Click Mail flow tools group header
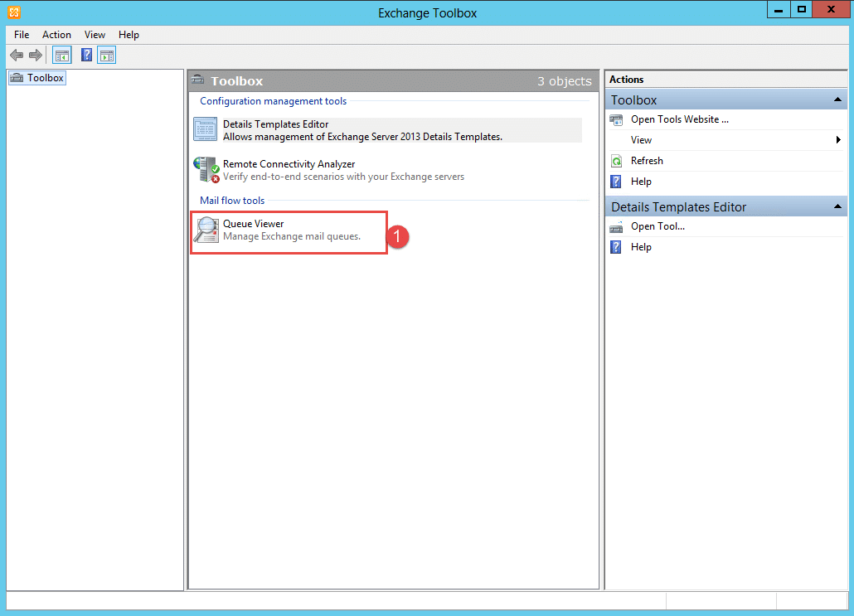The width and height of the screenshot is (854, 616). (232, 201)
